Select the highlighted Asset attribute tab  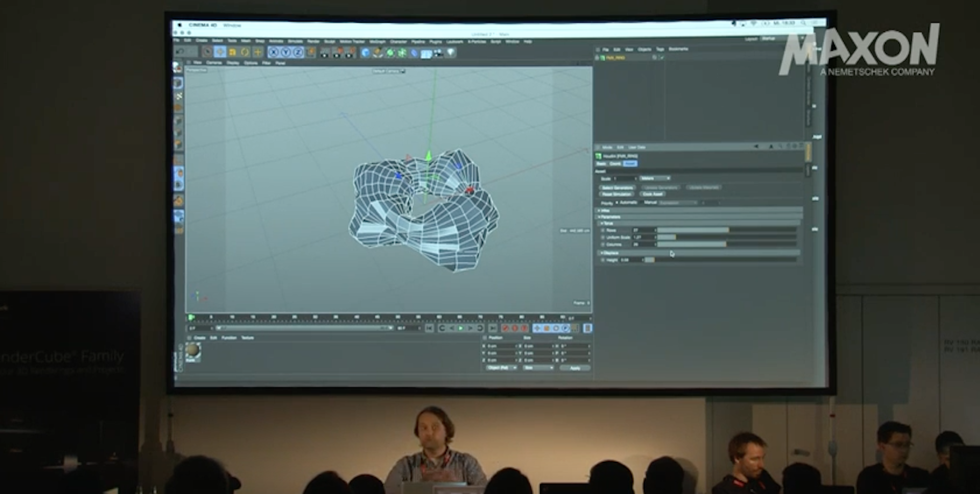[x=630, y=163]
